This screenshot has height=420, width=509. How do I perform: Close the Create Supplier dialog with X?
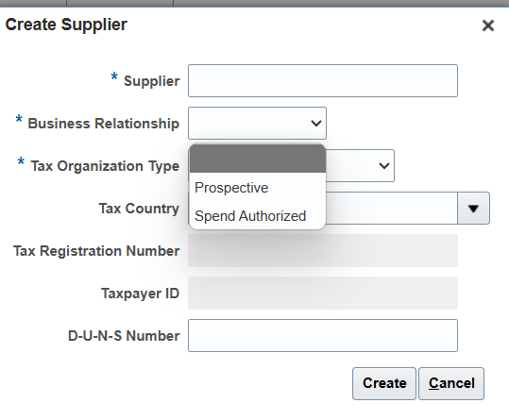488,25
